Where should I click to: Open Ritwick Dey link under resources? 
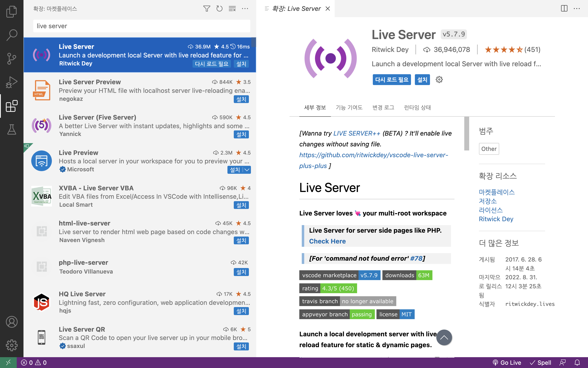pos(496,219)
